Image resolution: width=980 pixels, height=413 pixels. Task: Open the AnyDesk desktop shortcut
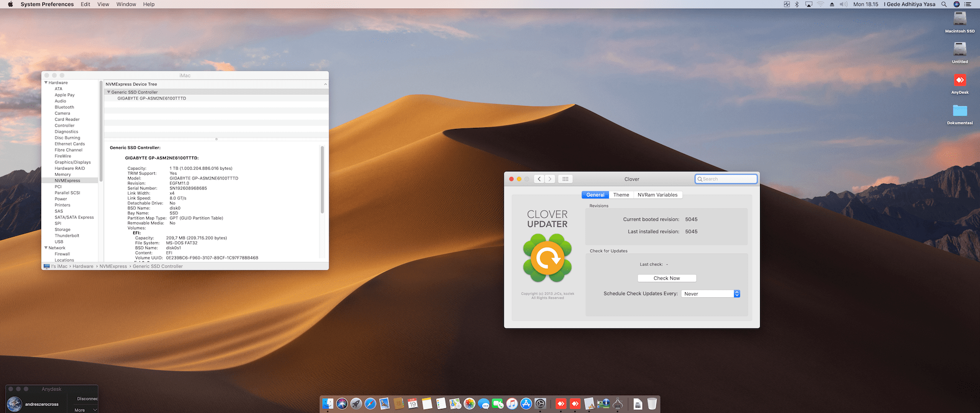click(960, 81)
